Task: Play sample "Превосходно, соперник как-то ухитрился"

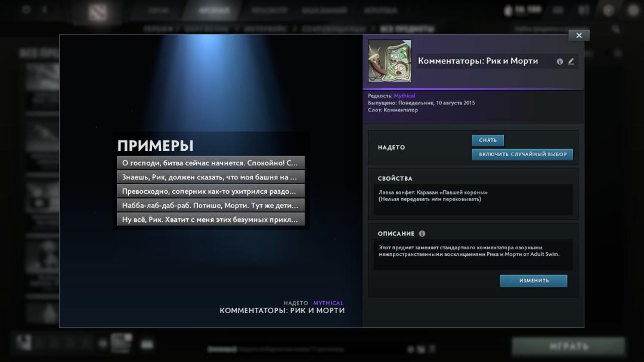Action: click(x=210, y=191)
